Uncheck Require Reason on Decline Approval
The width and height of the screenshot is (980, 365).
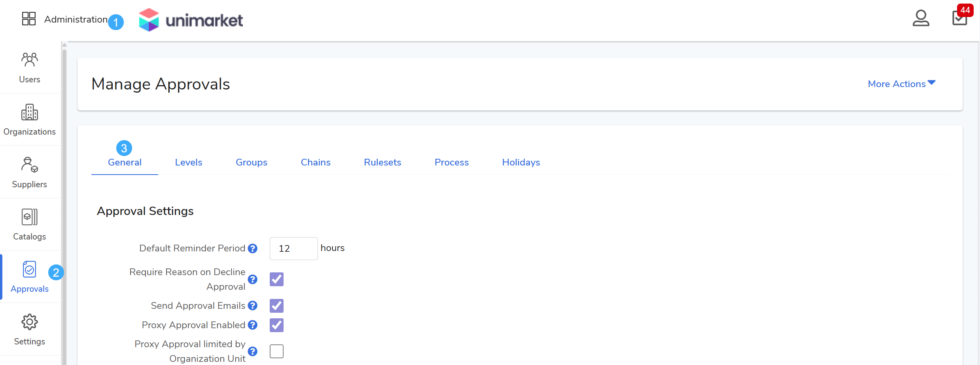pos(276,279)
